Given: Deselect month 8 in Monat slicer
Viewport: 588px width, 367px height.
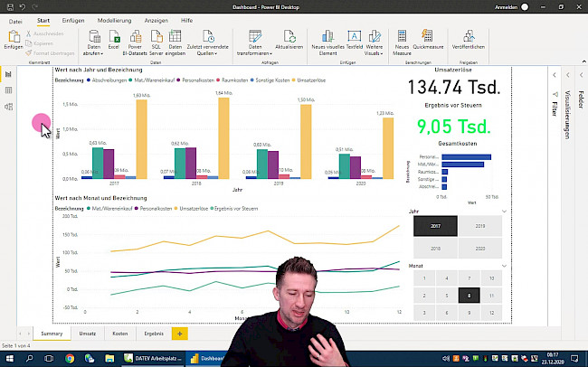Looking at the screenshot, I should tap(469, 296).
